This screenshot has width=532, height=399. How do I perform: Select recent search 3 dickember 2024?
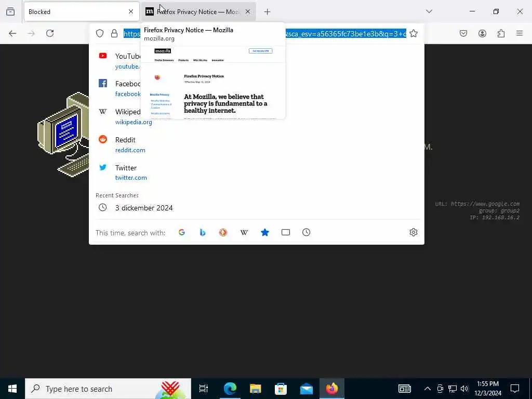pyautogui.click(x=257, y=208)
